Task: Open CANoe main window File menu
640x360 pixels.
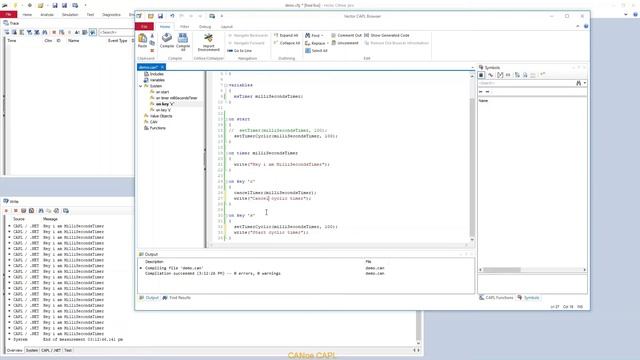Action: tap(8, 15)
